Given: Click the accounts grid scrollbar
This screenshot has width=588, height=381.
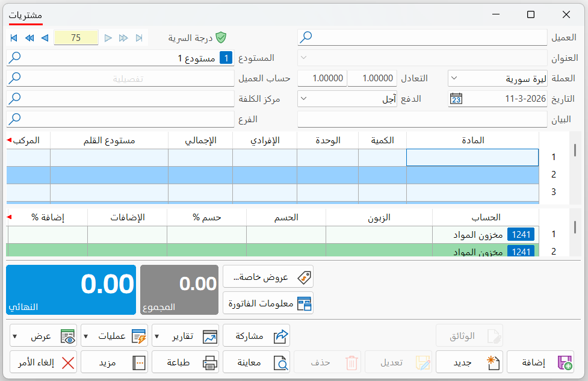Looking at the screenshot, I should pyautogui.click(x=575, y=228).
